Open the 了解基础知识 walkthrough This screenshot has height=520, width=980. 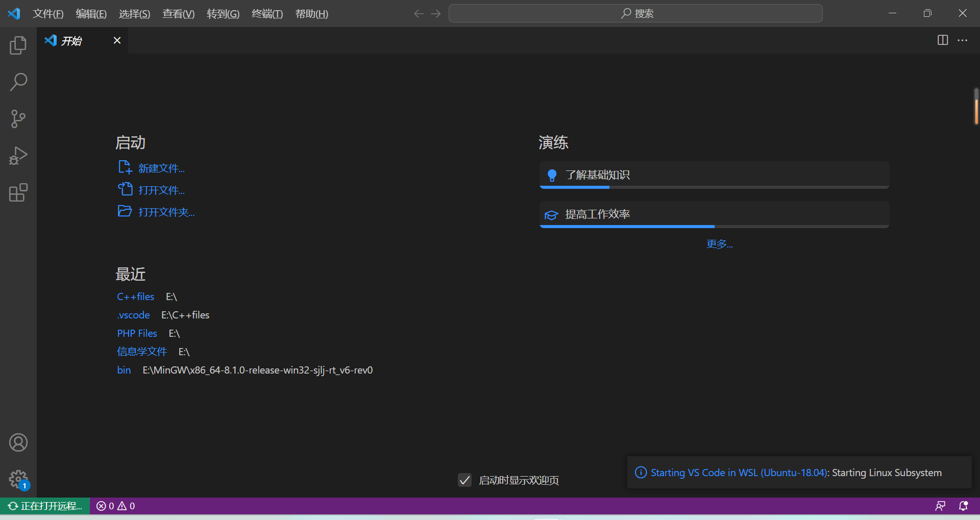714,175
